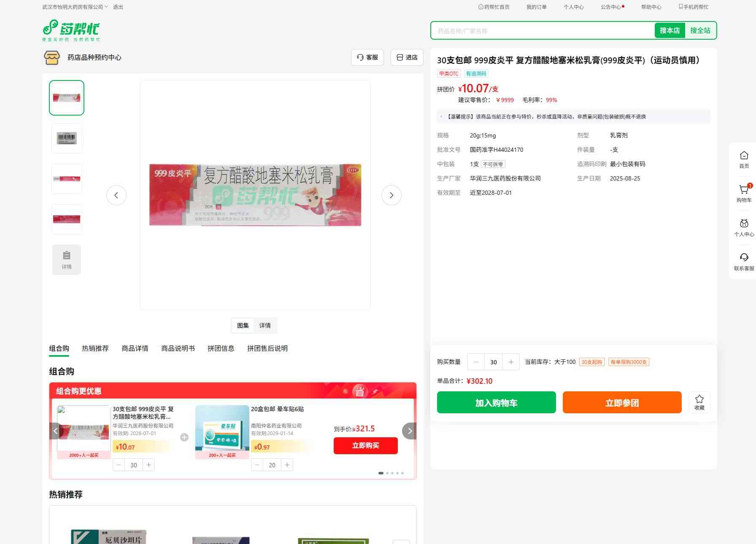Open the 详情 document icon under thumbnails
Viewport: 756px width, 544px height.
tap(67, 260)
